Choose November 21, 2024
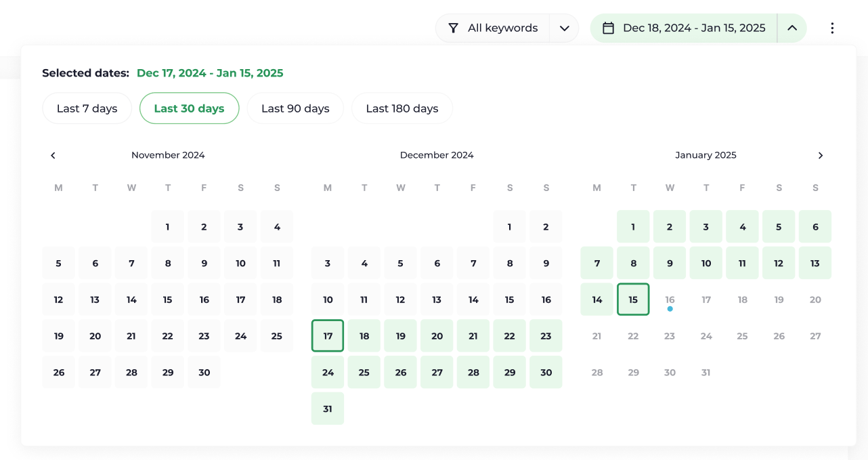Screen dimensions: 868x460 [x=131, y=336]
